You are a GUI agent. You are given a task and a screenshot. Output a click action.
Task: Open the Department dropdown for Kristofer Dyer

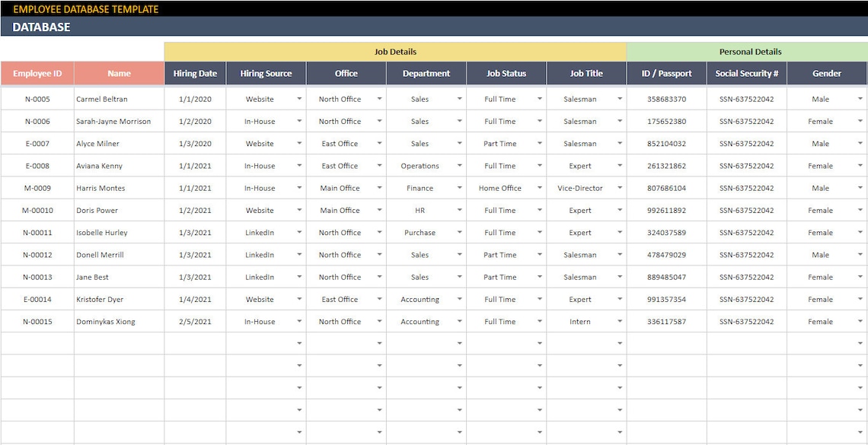coord(460,299)
